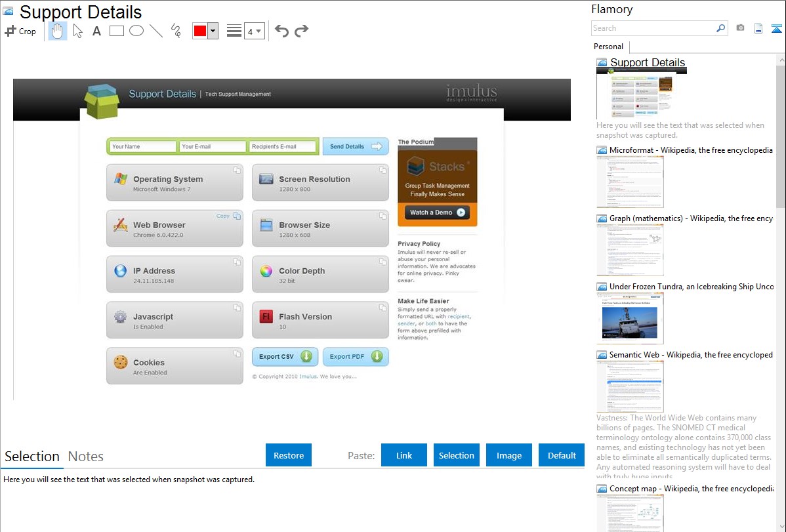Click the green box Support Details logo
The image size is (786, 532).
(x=102, y=101)
